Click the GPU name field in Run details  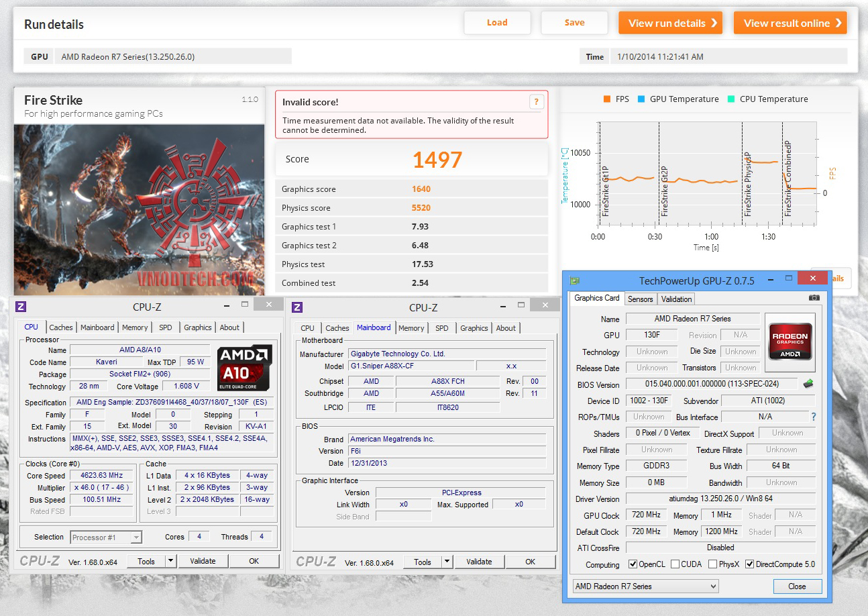click(173, 57)
